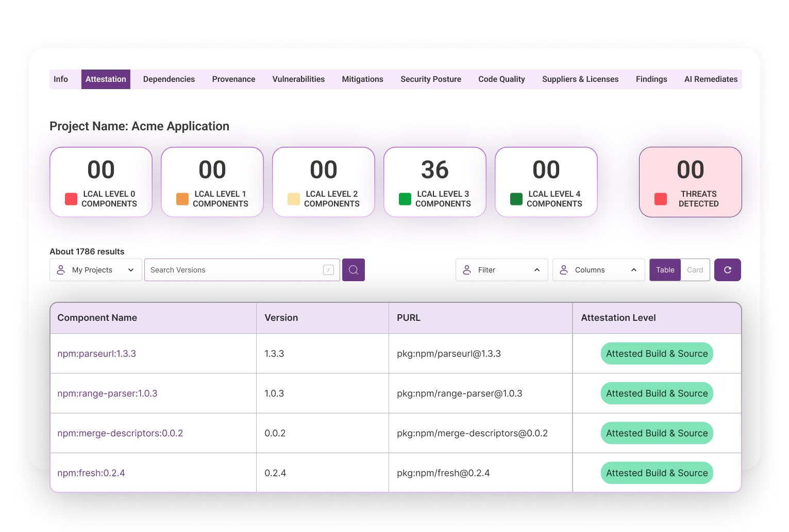Click the pkg:npm/range-parser@1.0.3 PURL cell
The image size is (789, 532).
tap(481, 393)
